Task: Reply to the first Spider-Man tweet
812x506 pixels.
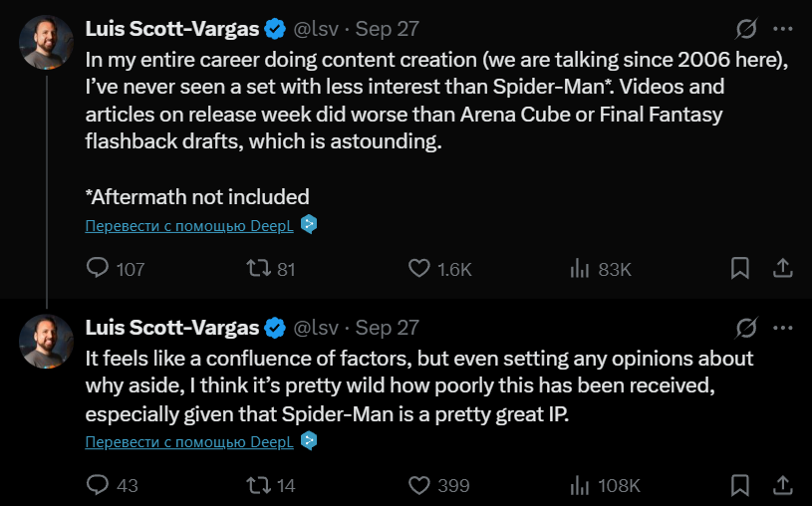Action: tap(98, 268)
